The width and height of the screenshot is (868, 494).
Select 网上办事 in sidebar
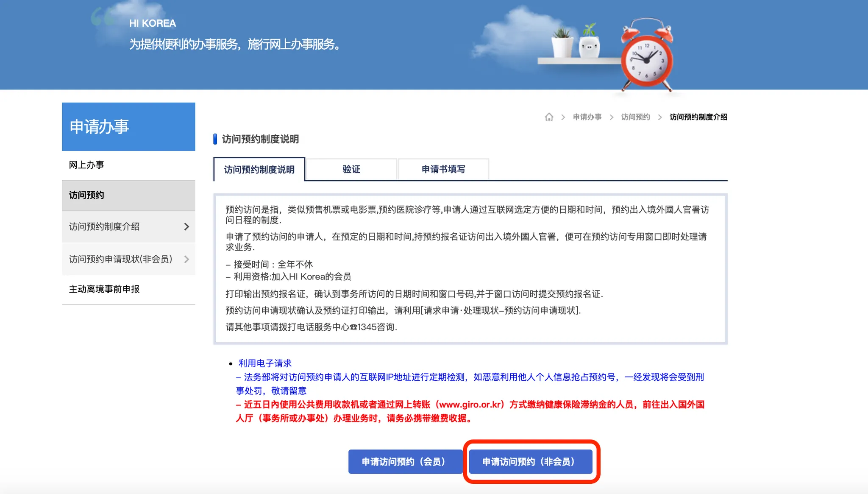(86, 165)
